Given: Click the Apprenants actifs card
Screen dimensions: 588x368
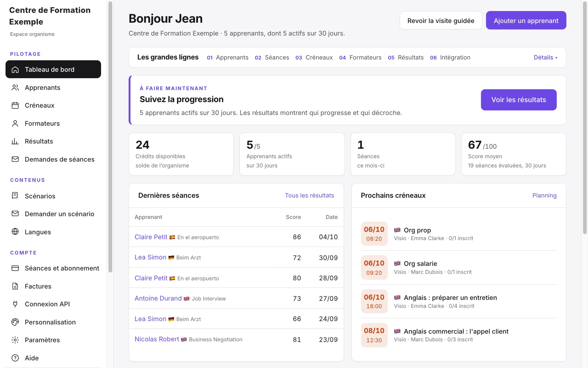Looking at the screenshot, I should [292, 154].
